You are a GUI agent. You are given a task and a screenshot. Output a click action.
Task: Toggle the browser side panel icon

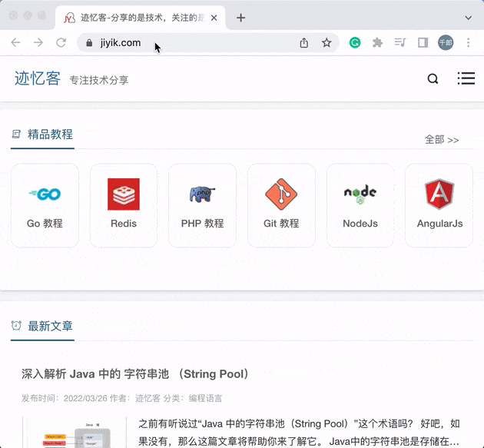click(x=423, y=42)
